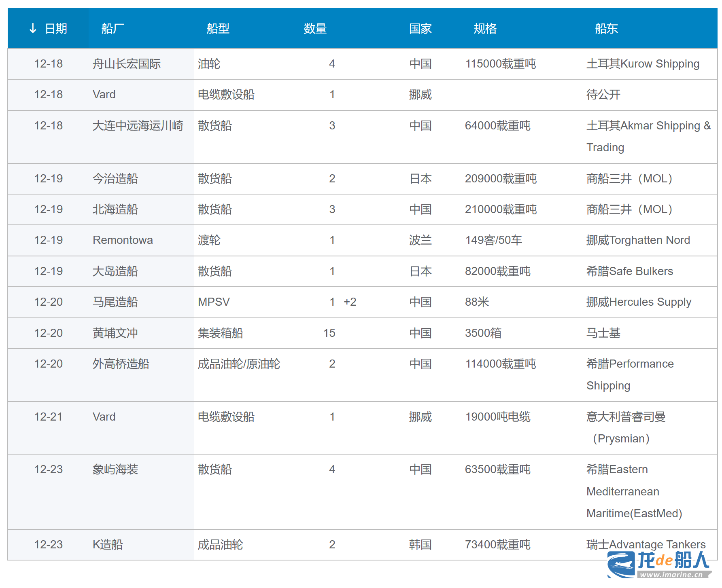The image size is (722, 588).
Task: Select the cell 土耳其Kurow Shipping
Action: point(643,64)
